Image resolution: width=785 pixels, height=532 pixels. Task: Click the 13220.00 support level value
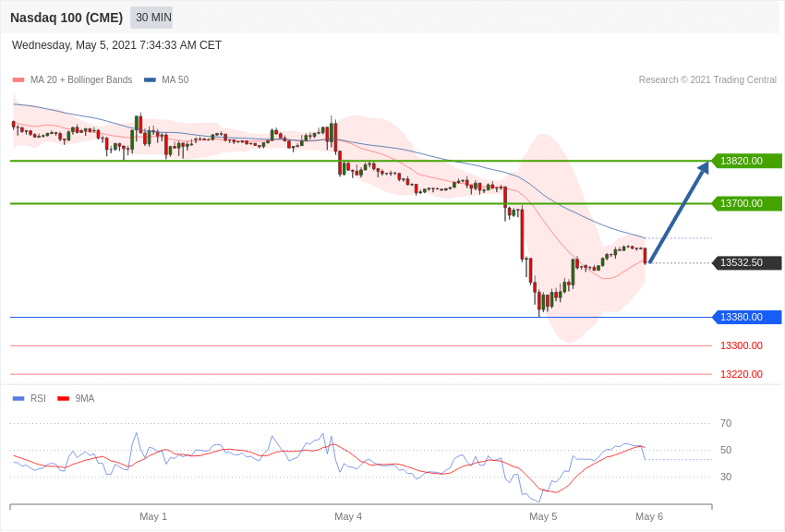(x=742, y=374)
